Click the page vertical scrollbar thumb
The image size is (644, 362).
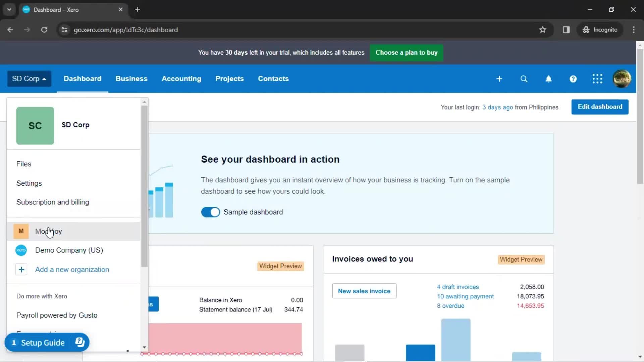point(640,116)
